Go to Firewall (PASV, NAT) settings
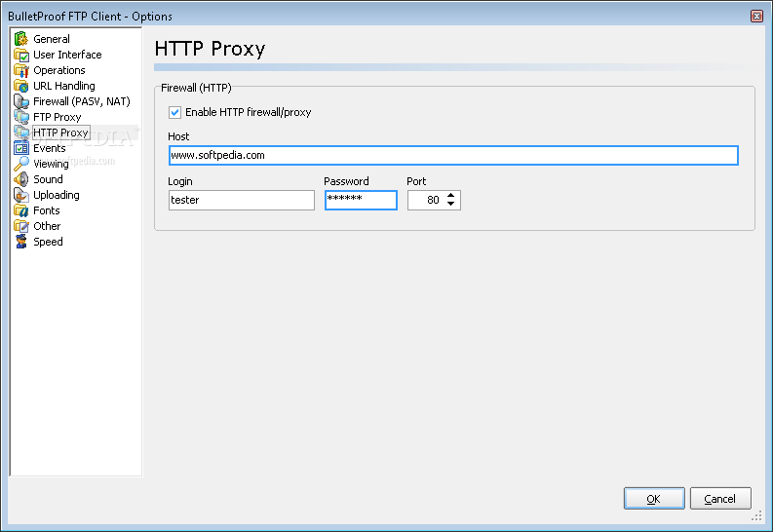Screen dimensions: 773x532 pyautogui.click(x=82, y=101)
